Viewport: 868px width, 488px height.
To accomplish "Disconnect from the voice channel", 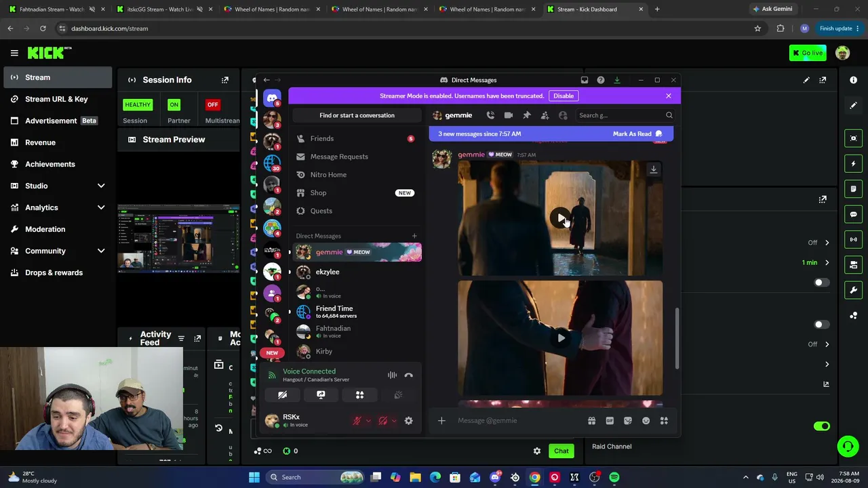I will (x=408, y=375).
